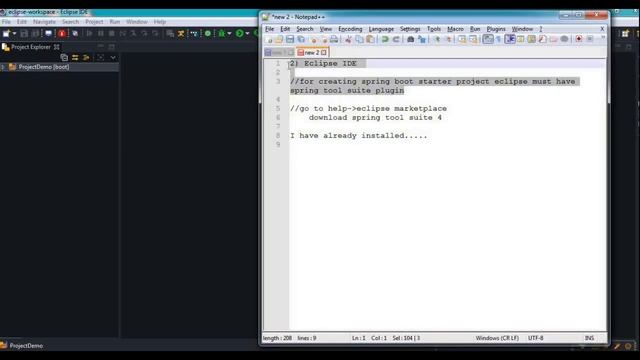The image size is (640, 360).
Task: Click 'length : 208' in Notepad++ status bar
Action: pyautogui.click(x=277, y=338)
